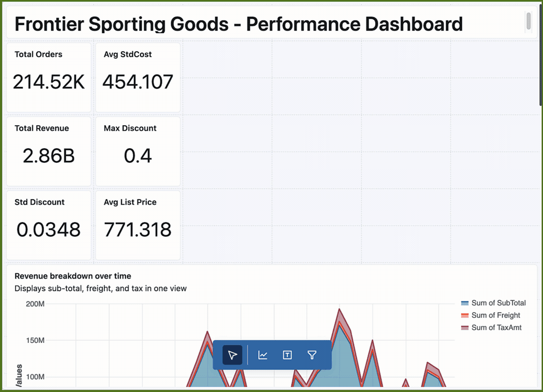Viewport: 543px width, 392px height.
Task: Click the 214.52K Total Orders value
Action: click(49, 82)
